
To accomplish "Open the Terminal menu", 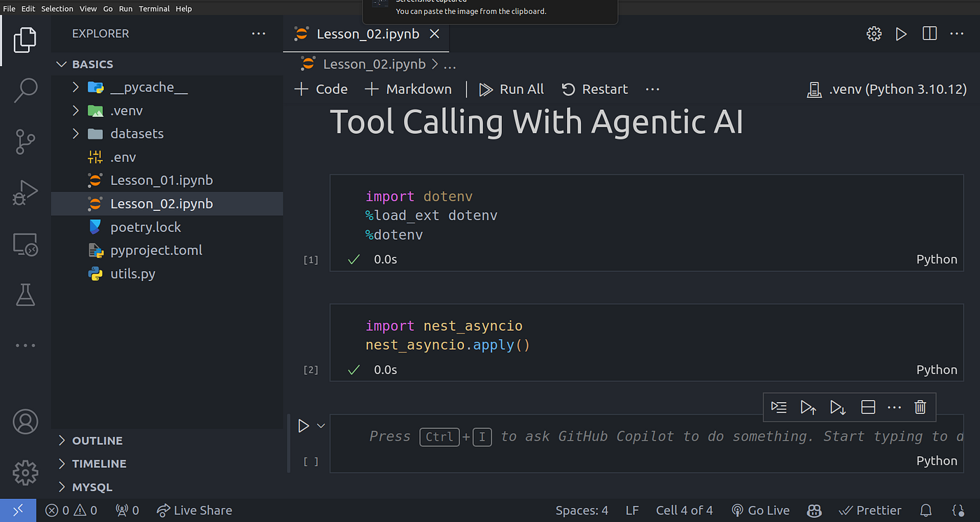I will (154, 8).
